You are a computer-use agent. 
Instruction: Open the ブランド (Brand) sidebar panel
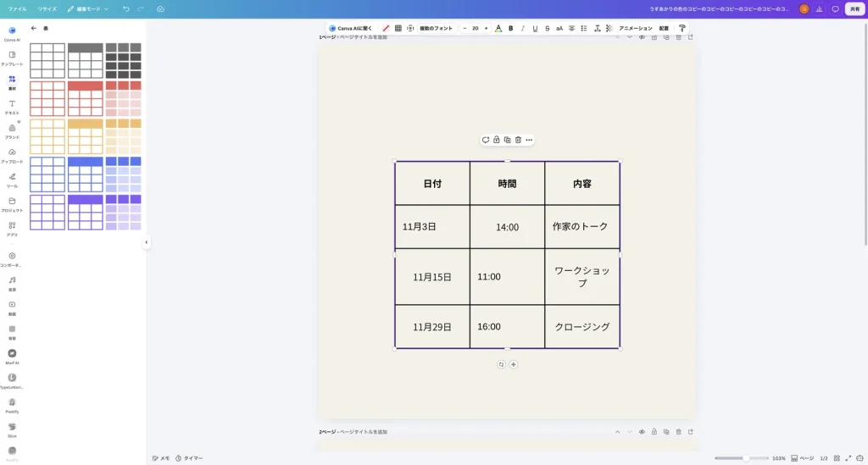pos(12,131)
